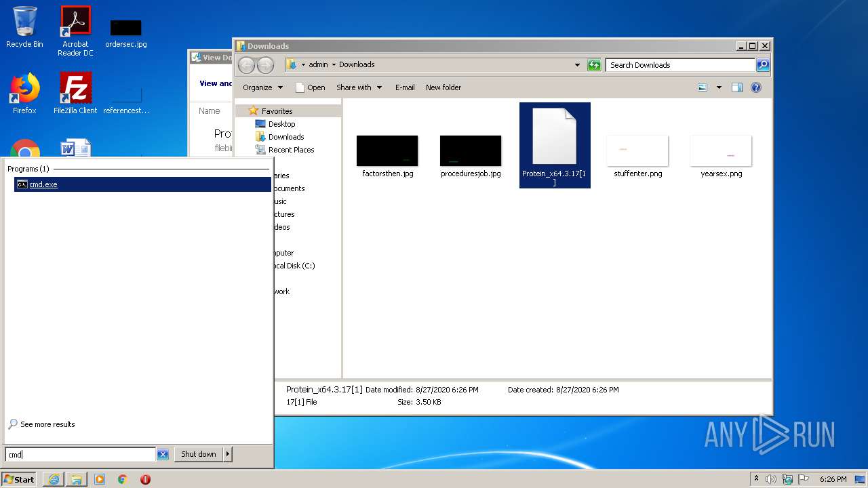Click the Search Downloads field
This screenshot has width=868, height=488.
[x=679, y=65]
